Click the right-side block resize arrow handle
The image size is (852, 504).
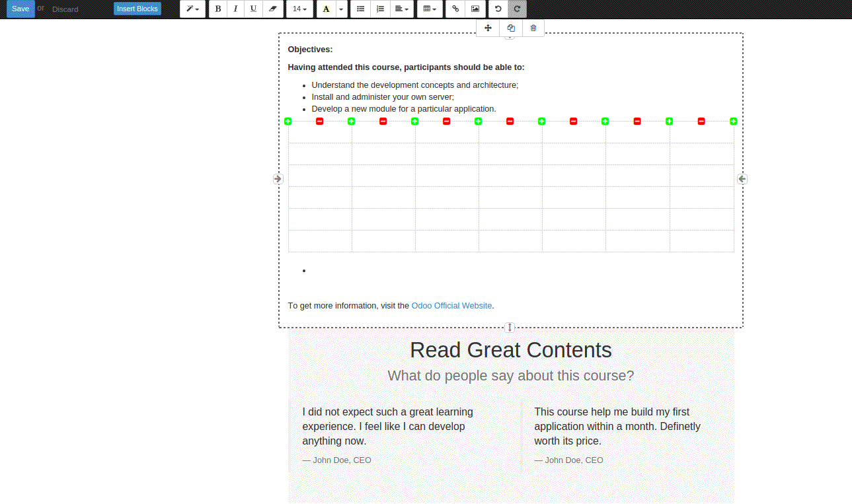[742, 179]
